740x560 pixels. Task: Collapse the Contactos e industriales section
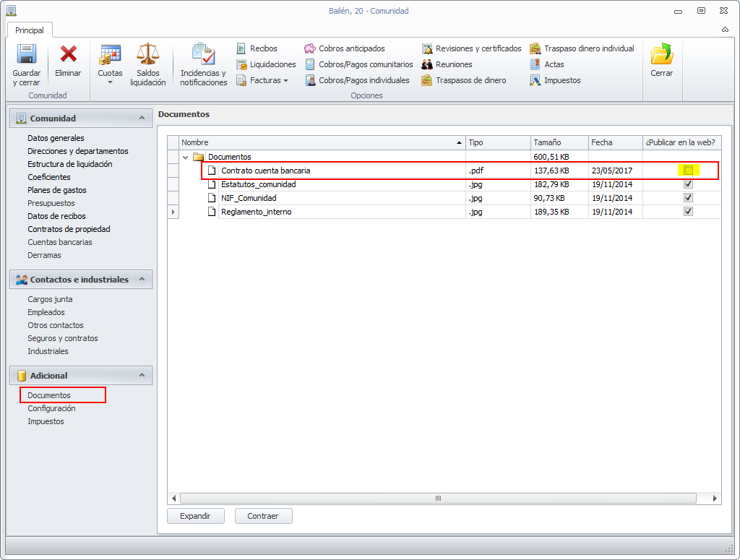[x=142, y=280]
